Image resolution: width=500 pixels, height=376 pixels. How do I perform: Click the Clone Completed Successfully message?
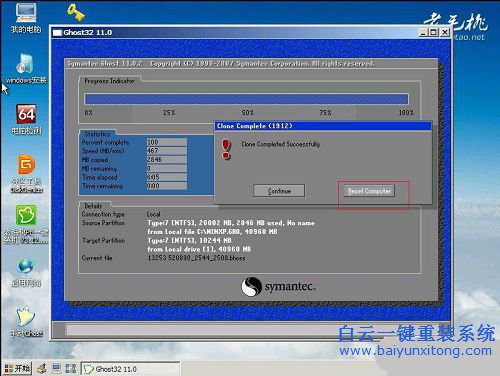click(x=281, y=144)
